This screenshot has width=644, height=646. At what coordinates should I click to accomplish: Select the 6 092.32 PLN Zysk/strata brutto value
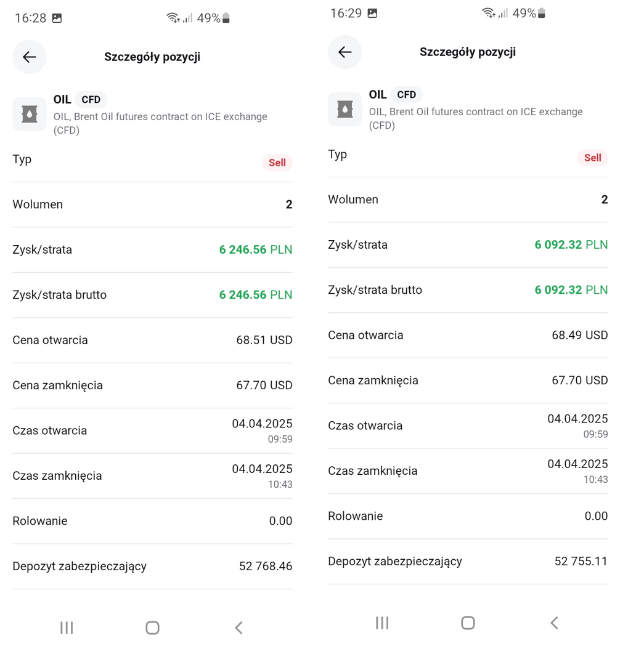tap(571, 290)
